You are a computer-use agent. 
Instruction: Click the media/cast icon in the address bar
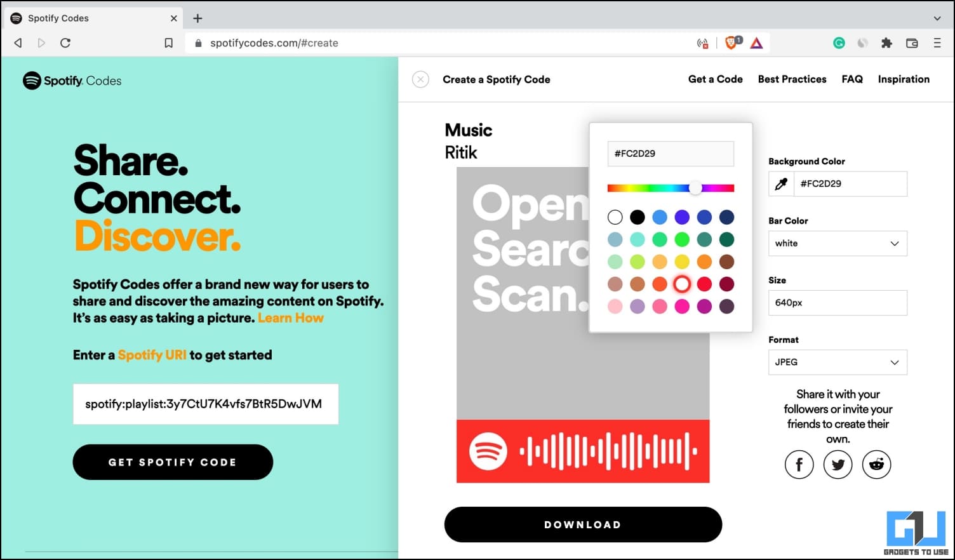(703, 43)
